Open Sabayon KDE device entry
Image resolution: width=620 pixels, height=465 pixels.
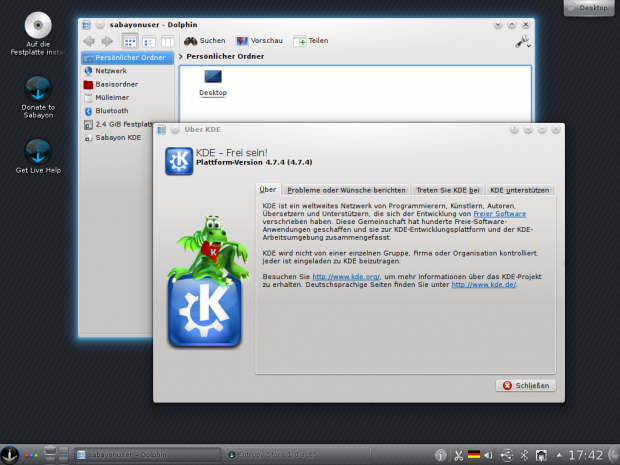tap(117, 138)
